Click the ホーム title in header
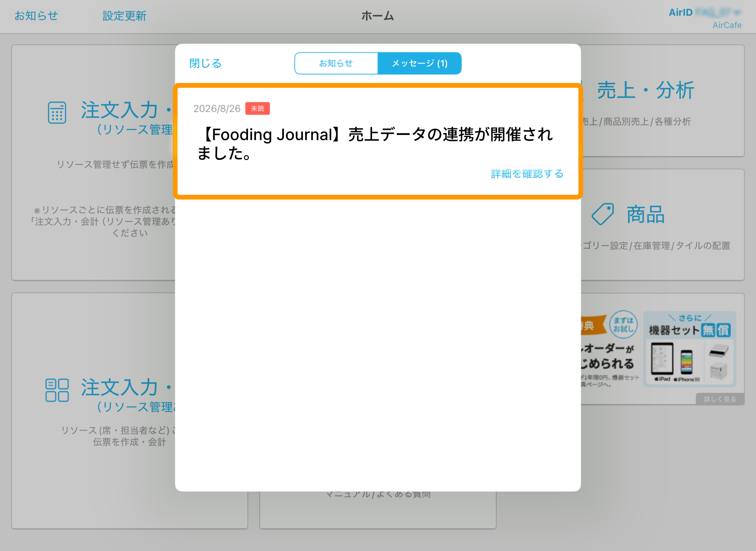Viewport: 756px width, 551px height. tap(378, 16)
